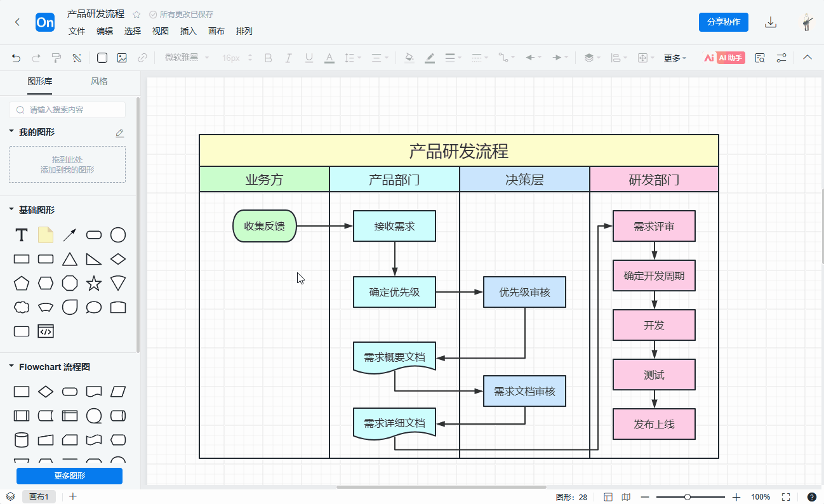The height and width of the screenshot is (504, 824).
Task: Insert a shape with the rectangle toolbar icon
Action: pos(102,58)
